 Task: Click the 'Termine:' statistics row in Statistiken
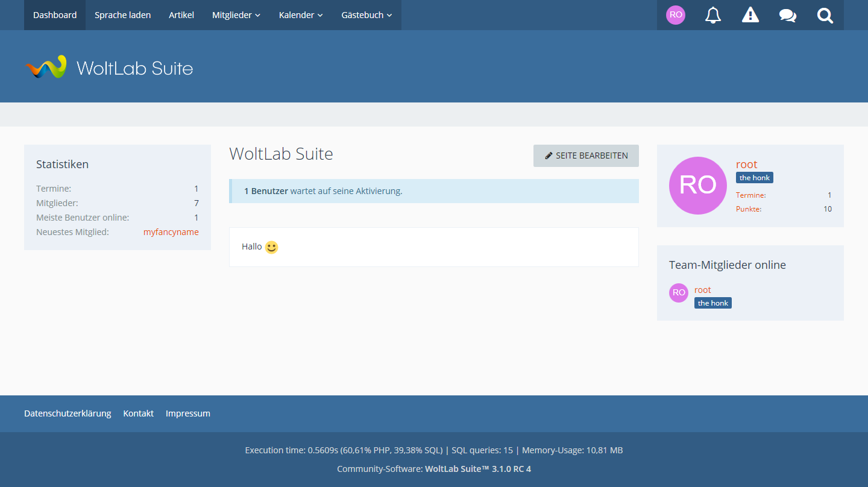click(118, 189)
